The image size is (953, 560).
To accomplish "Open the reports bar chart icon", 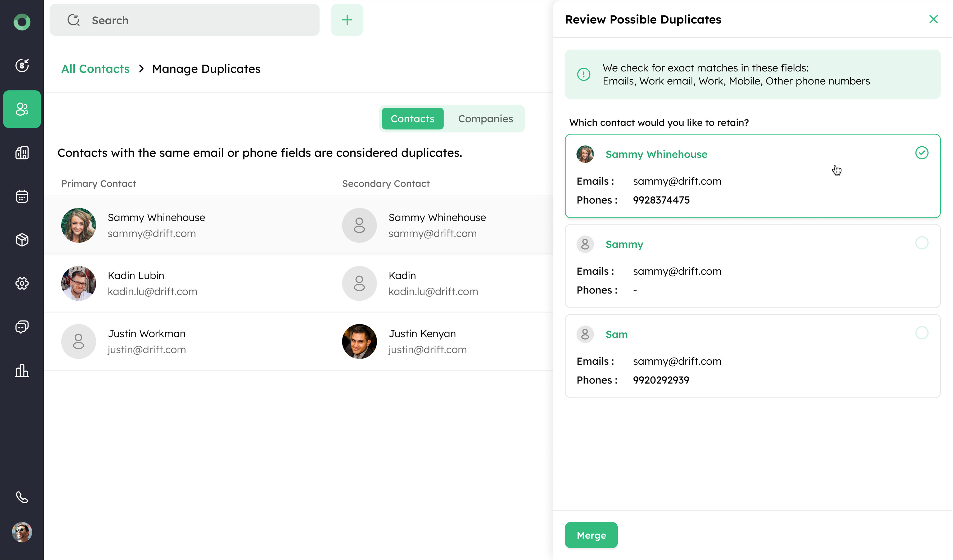I will pos(22,371).
